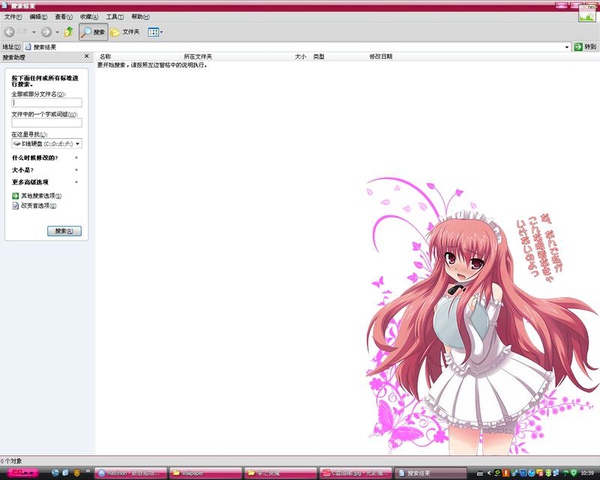600x480 pixels.
Task: Open the 工具(T) menu
Action: [115, 17]
